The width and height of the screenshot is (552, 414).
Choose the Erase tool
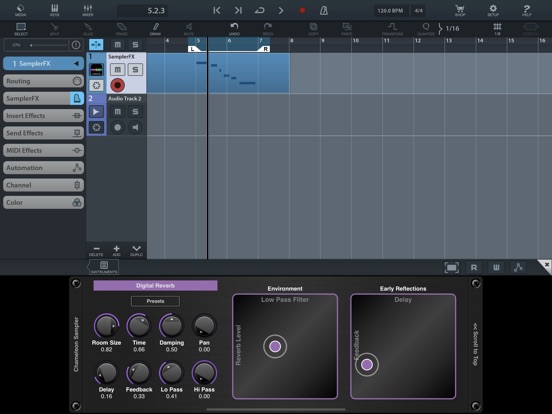[121, 29]
